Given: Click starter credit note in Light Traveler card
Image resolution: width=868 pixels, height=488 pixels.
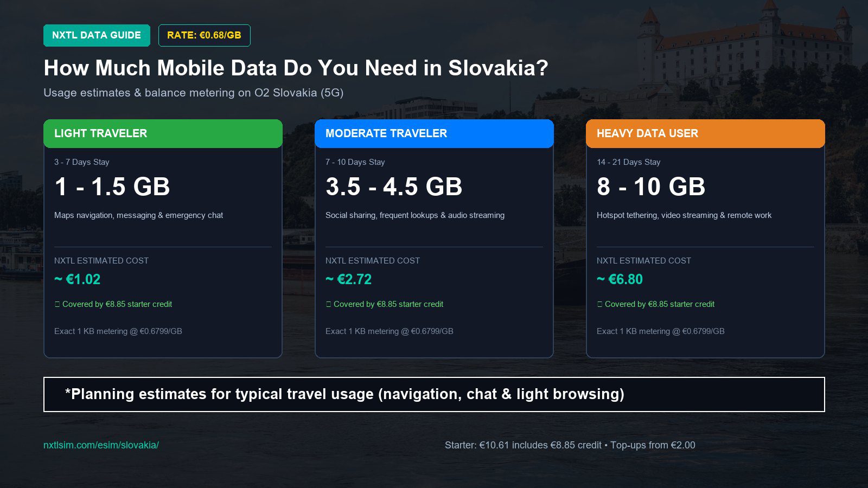Looking at the screenshot, I should pos(113,304).
